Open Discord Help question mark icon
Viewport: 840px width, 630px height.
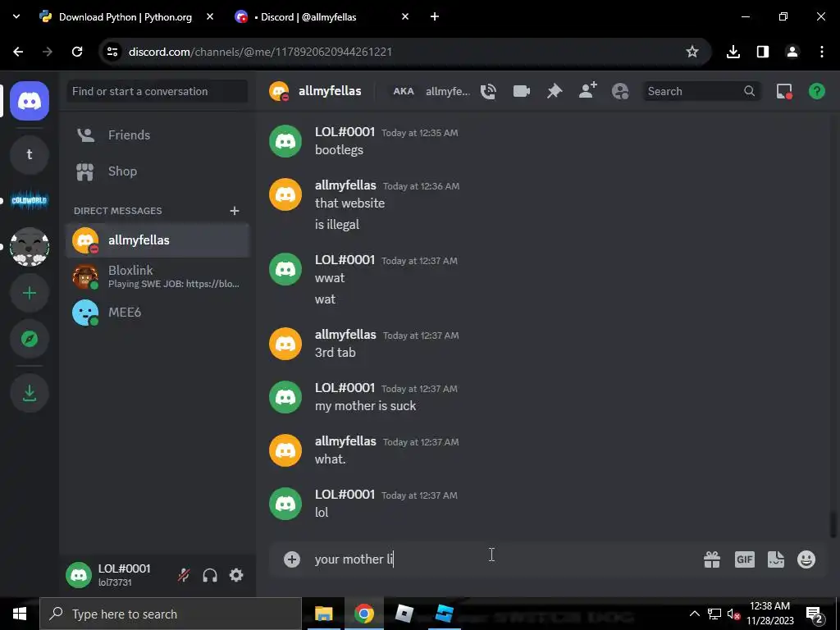click(817, 92)
